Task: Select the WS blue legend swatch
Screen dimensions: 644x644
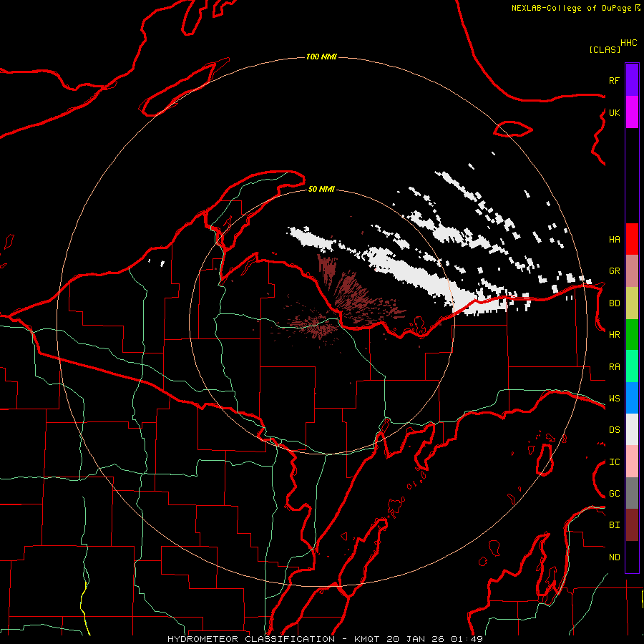Action: (x=632, y=398)
